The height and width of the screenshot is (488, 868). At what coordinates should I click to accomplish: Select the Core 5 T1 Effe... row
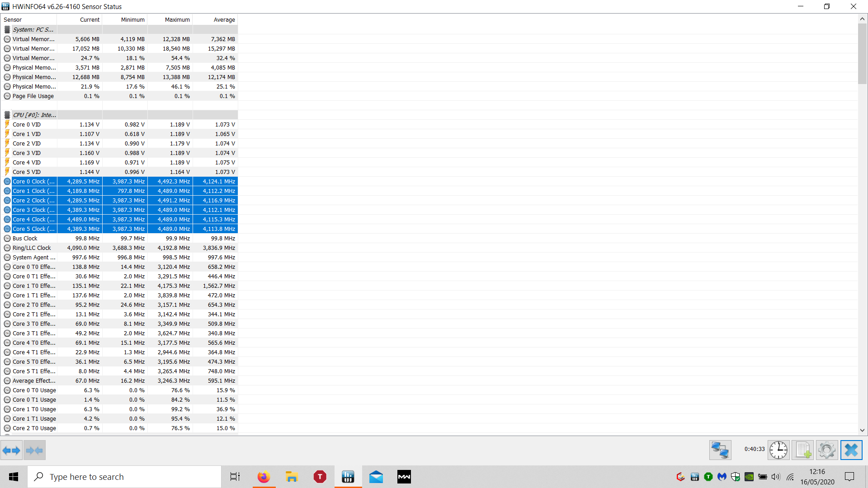pos(119,371)
